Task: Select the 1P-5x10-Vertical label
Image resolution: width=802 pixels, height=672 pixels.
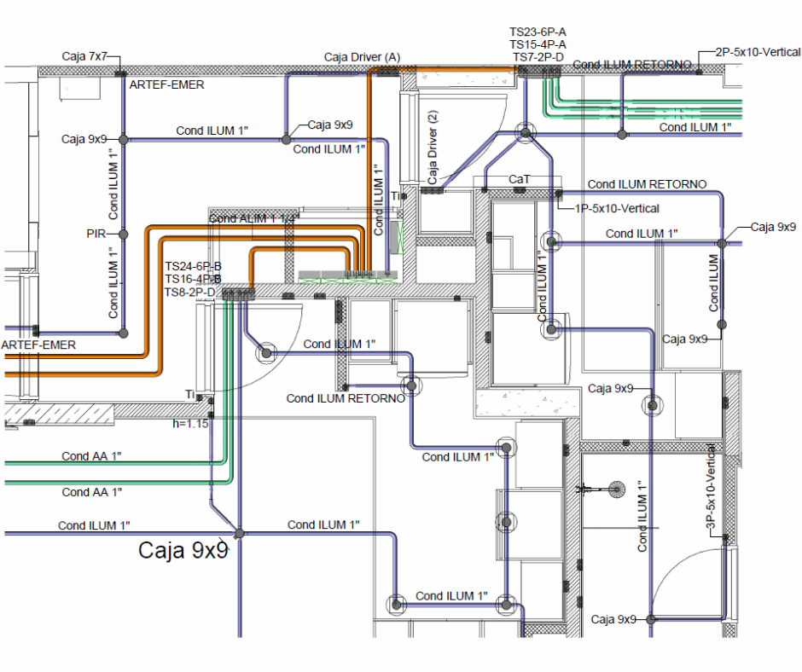Action: pos(616,208)
